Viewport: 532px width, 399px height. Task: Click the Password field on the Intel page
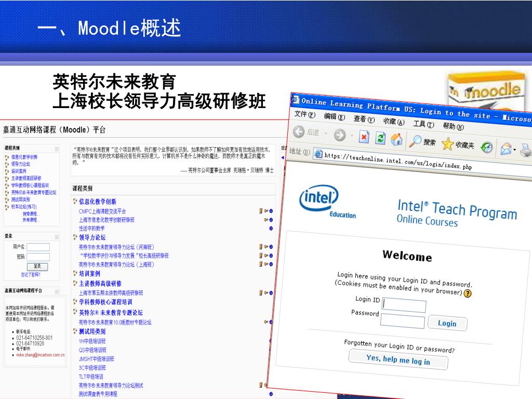point(403,321)
